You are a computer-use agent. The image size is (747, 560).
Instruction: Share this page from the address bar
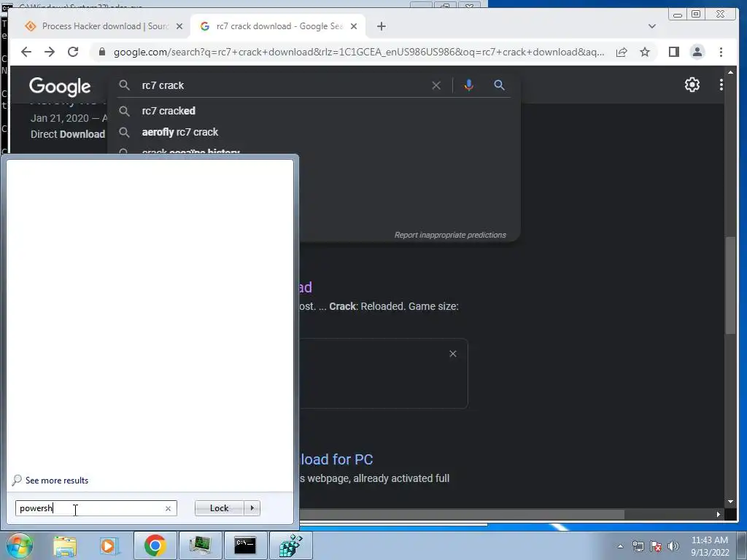622,52
